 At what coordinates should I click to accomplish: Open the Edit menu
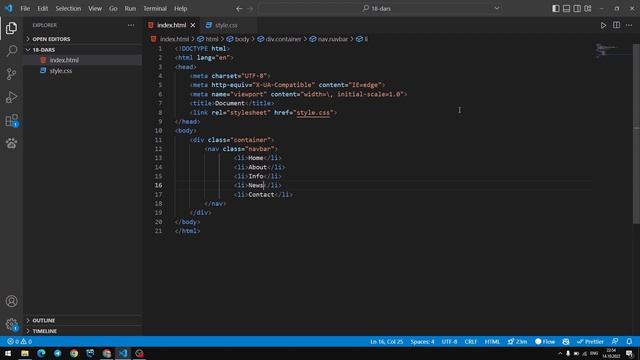click(42, 9)
